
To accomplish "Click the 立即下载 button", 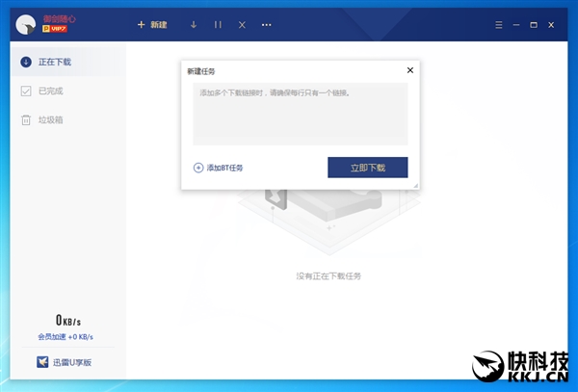I will 368,168.
